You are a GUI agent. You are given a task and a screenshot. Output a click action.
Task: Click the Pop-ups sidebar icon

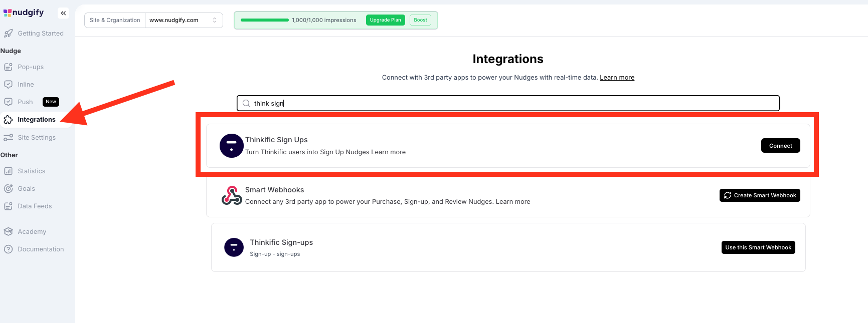coord(9,67)
